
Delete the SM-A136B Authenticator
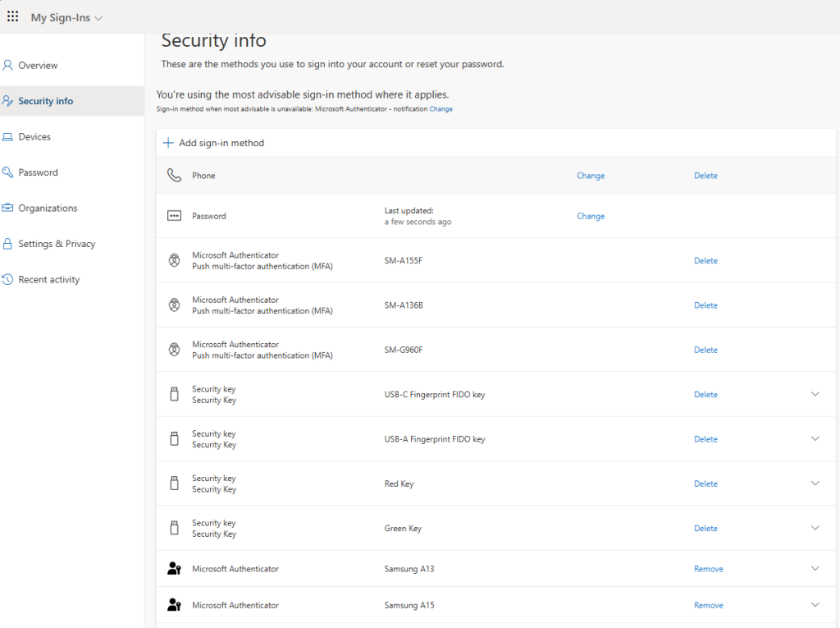click(x=705, y=305)
